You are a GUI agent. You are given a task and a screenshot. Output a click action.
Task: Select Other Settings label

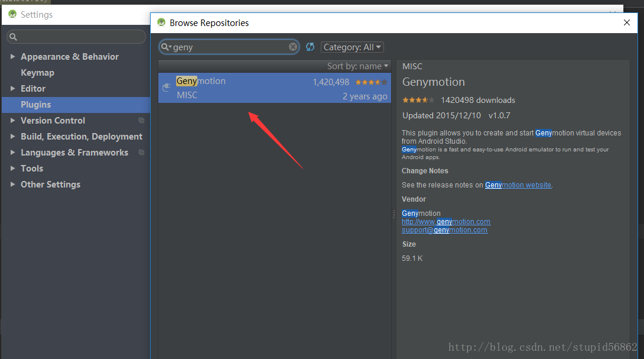pyautogui.click(x=51, y=185)
